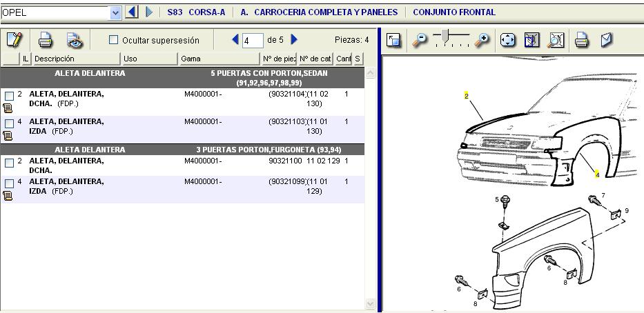Open CONJUNTO FRONTAL breadcrumb
Screen dimensions: 644x313
[453, 12]
